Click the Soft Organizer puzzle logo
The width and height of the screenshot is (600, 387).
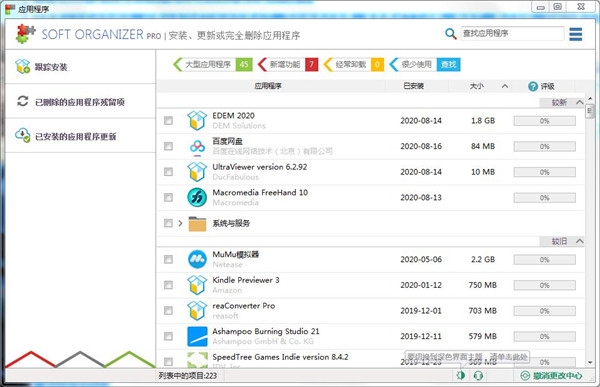pos(26,34)
